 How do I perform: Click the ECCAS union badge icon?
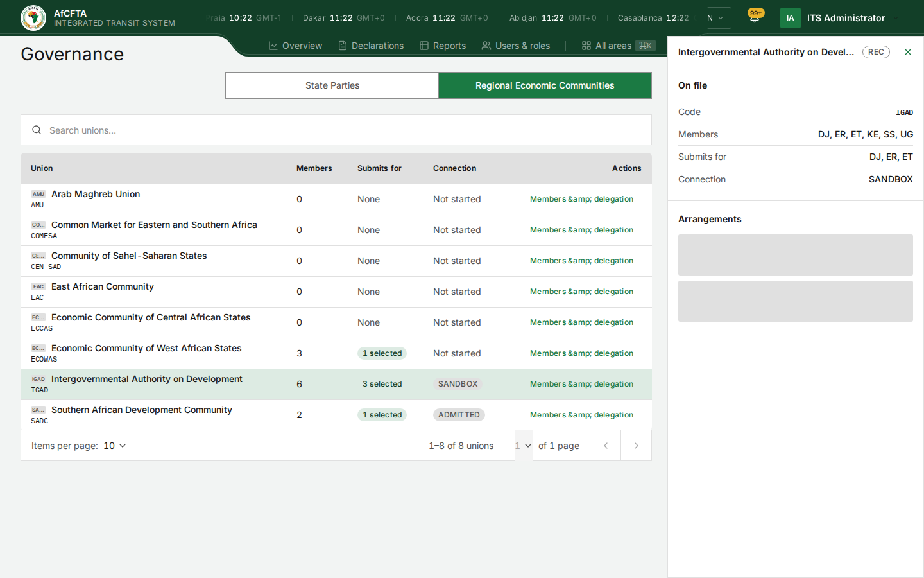(x=38, y=317)
